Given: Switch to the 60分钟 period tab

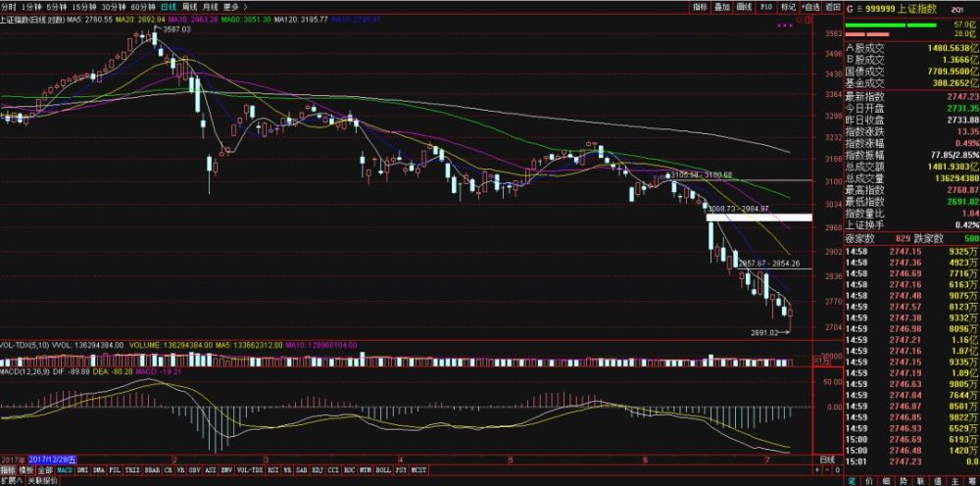Looking at the screenshot, I should (x=142, y=7).
